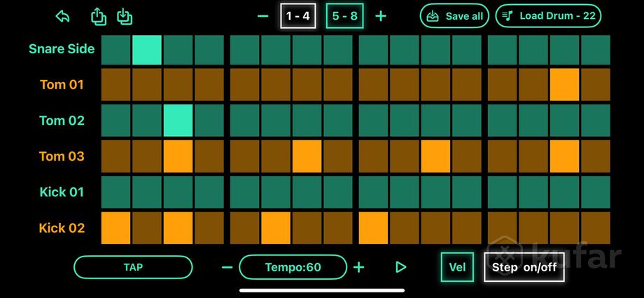Turn off the first Kick 02 step
Screen dimensions: 644x298
115,228
